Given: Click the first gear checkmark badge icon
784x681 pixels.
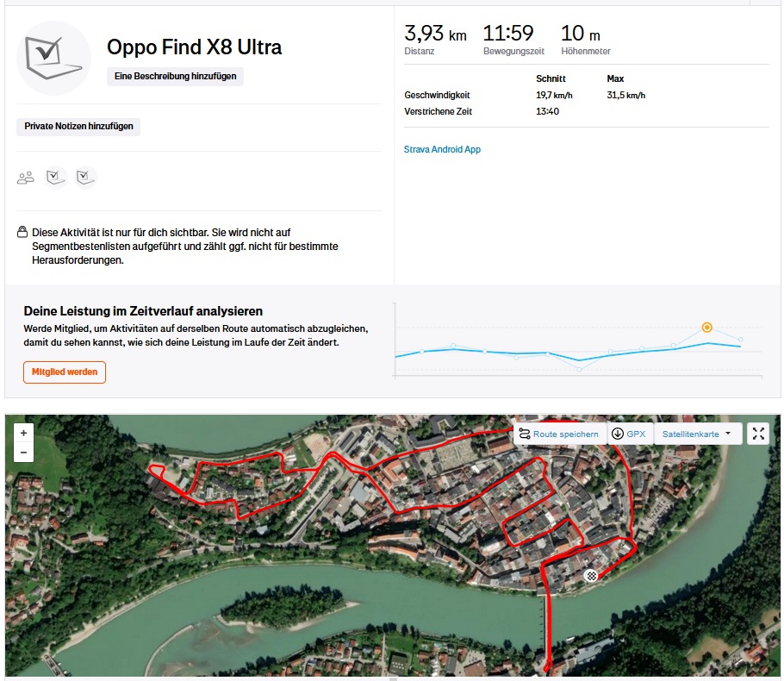Looking at the screenshot, I should point(55,177).
